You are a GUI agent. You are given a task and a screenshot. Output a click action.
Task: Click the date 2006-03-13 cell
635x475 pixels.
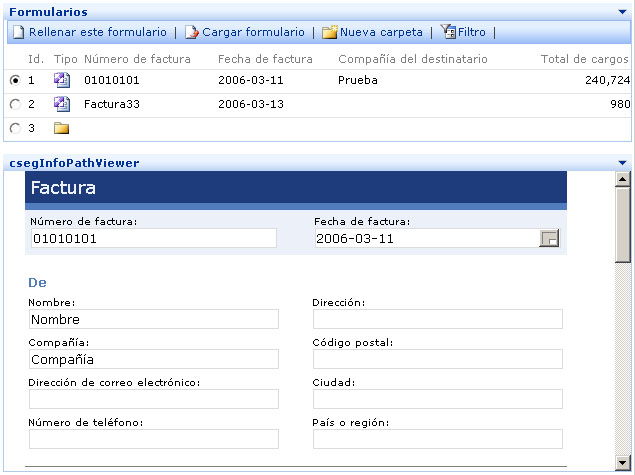tap(251, 104)
